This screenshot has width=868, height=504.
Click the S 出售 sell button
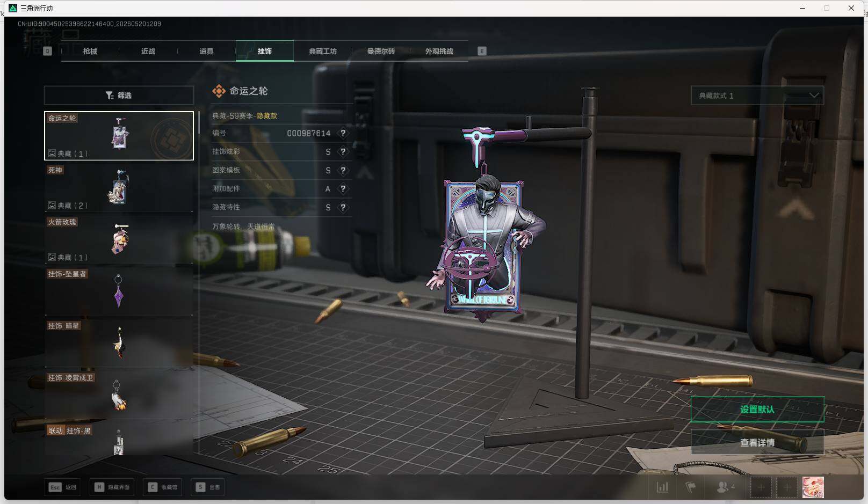208,487
